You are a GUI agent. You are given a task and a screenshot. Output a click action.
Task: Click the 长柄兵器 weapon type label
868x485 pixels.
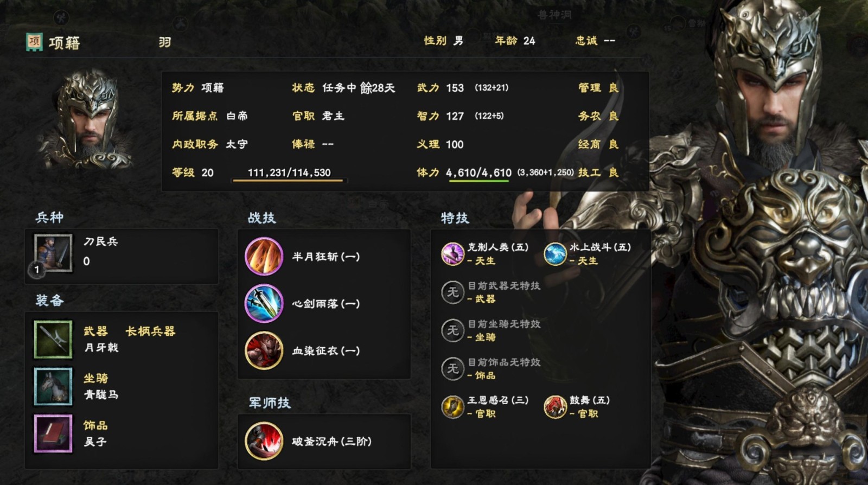point(150,331)
